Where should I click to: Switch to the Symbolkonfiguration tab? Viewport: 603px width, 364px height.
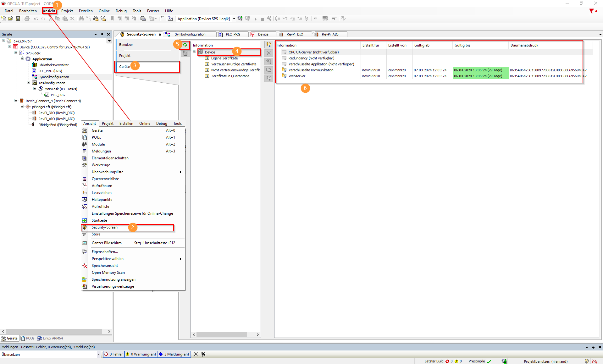coord(190,34)
